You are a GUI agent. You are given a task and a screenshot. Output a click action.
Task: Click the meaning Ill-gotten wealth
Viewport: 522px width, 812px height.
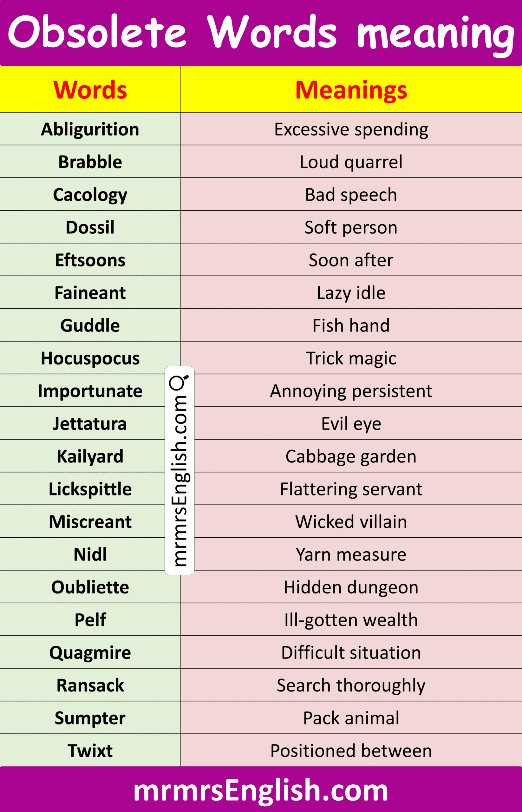351,620
